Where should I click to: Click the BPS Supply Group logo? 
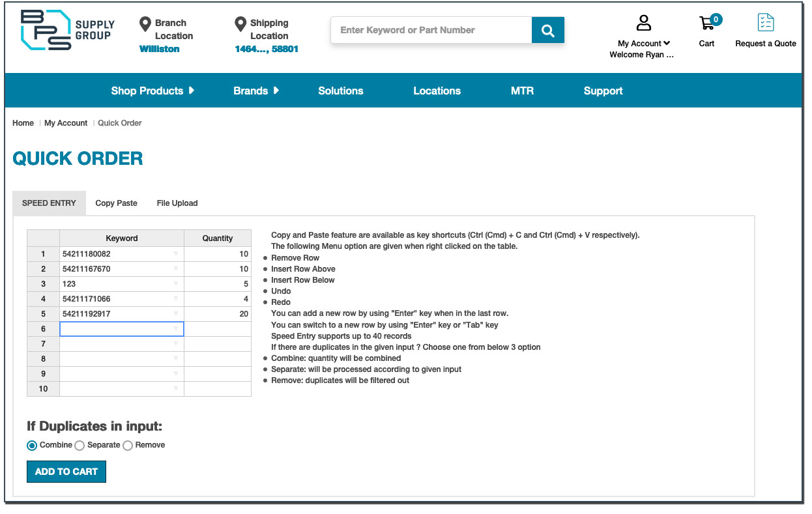(x=67, y=30)
